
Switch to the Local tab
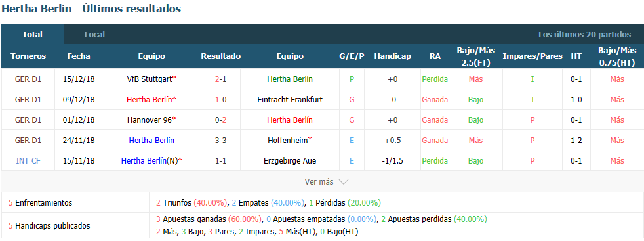(x=94, y=35)
